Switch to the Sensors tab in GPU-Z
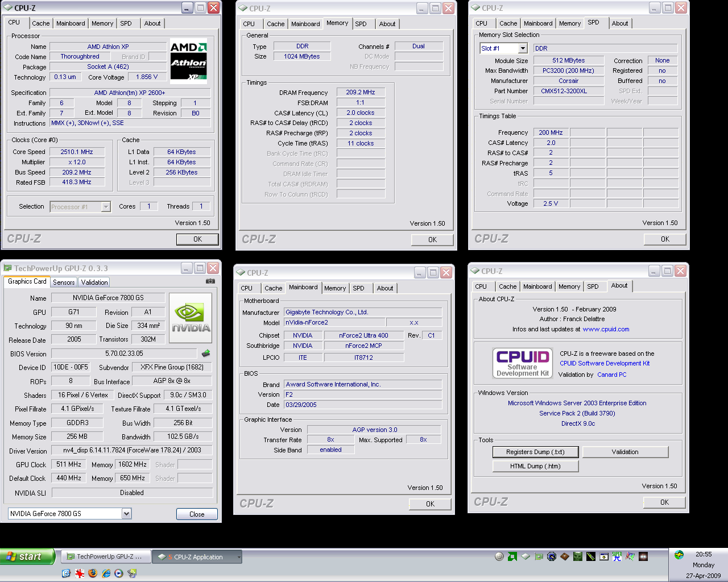Image resolution: width=728 pixels, height=582 pixels. click(x=64, y=282)
